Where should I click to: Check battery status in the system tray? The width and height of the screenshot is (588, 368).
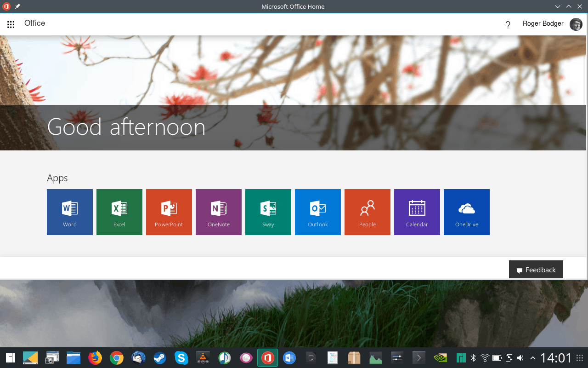[x=497, y=358]
